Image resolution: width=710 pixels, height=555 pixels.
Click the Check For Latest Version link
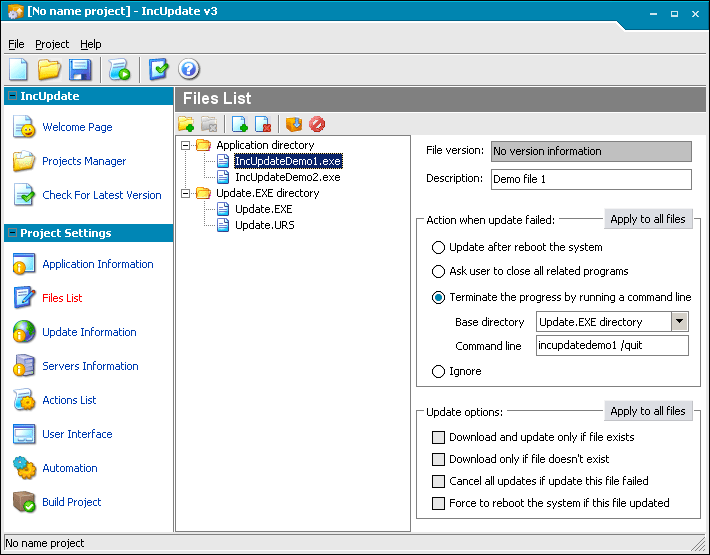click(x=101, y=195)
